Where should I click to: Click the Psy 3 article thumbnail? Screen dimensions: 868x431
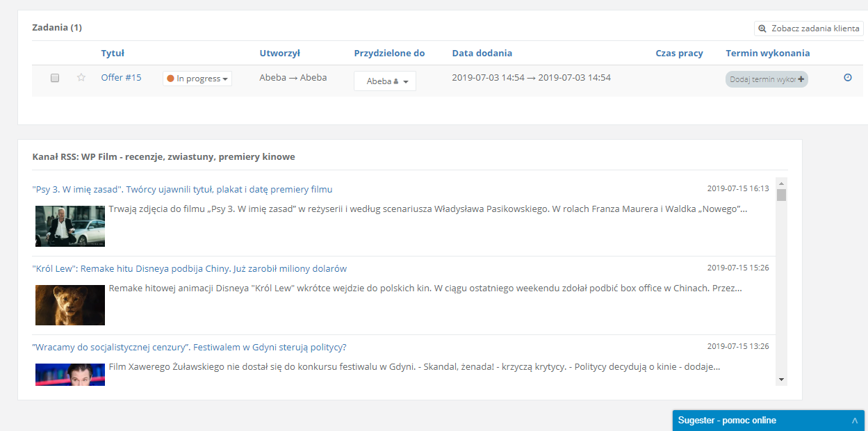(70, 226)
